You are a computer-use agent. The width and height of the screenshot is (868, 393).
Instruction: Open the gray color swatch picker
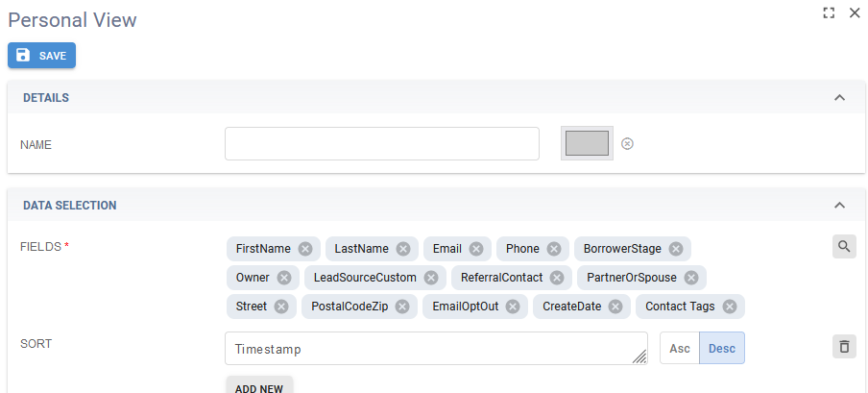587,143
